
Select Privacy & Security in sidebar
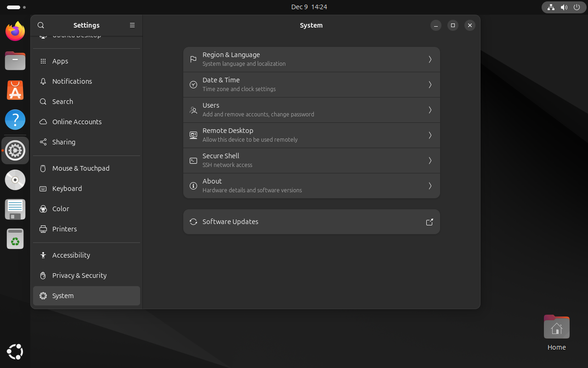pos(86,276)
